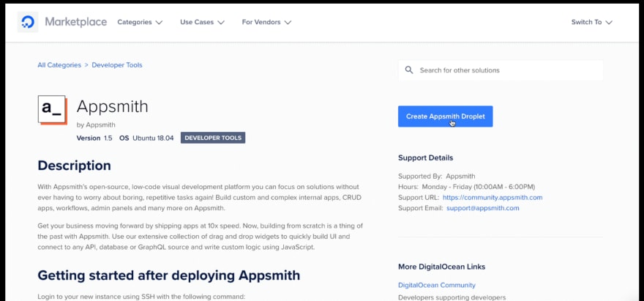Viewport: 644px width, 301px height.
Task: Click the DEVELOPER TOOLS tag badge
Action: pyautogui.click(x=213, y=138)
